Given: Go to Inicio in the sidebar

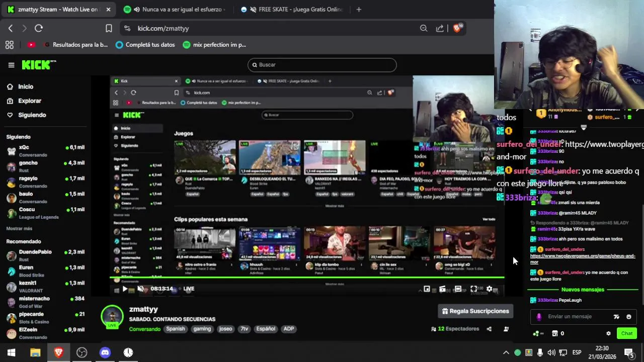Looking at the screenshot, I should (x=26, y=86).
